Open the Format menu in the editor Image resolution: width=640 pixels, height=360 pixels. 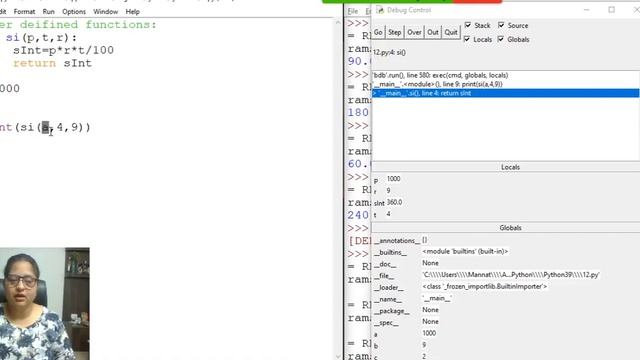(x=24, y=12)
